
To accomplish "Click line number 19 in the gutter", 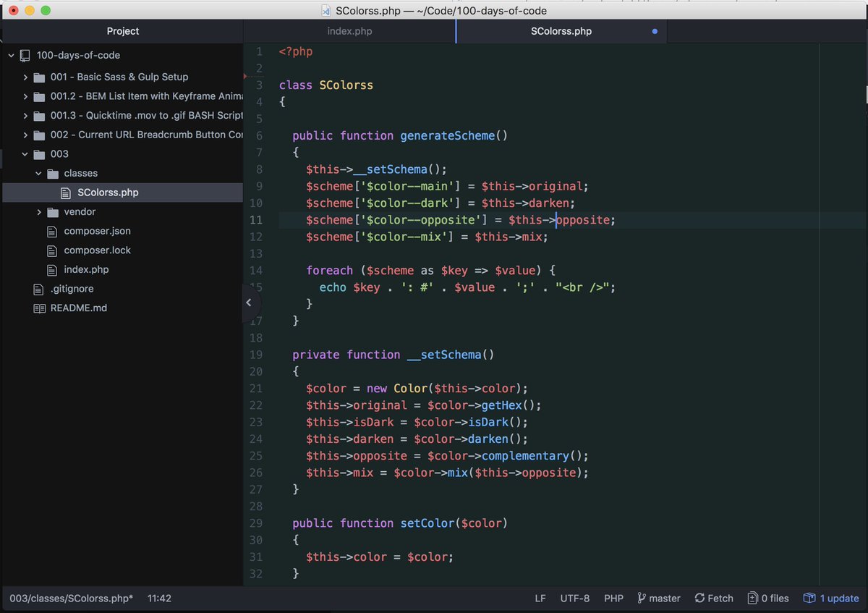I will (x=256, y=355).
